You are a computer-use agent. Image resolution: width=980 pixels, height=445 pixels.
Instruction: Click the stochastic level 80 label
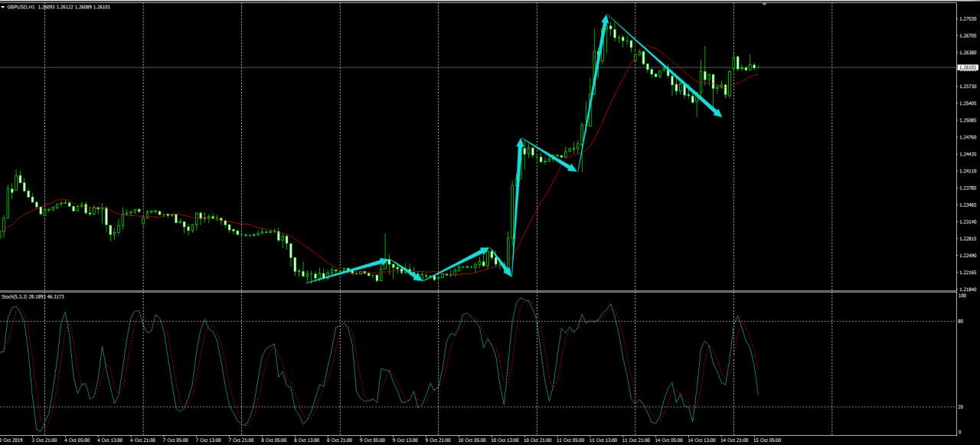tap(961, 322)
